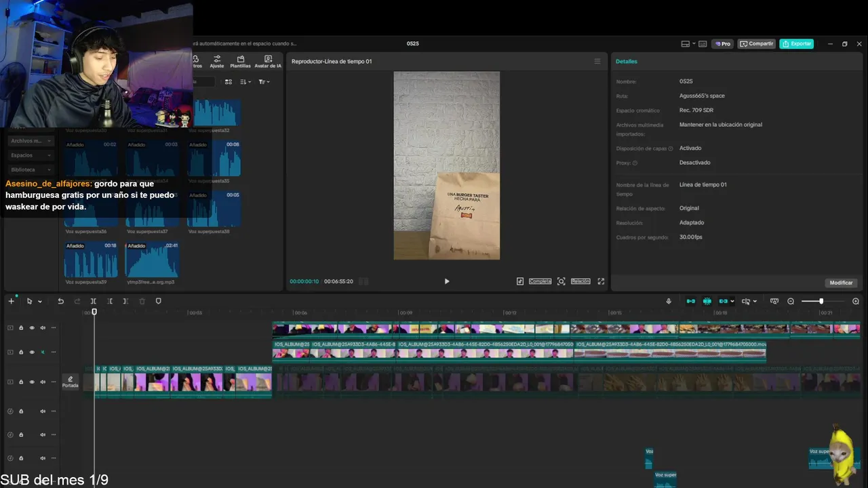Open the Plantillas tab

point(240,62)
